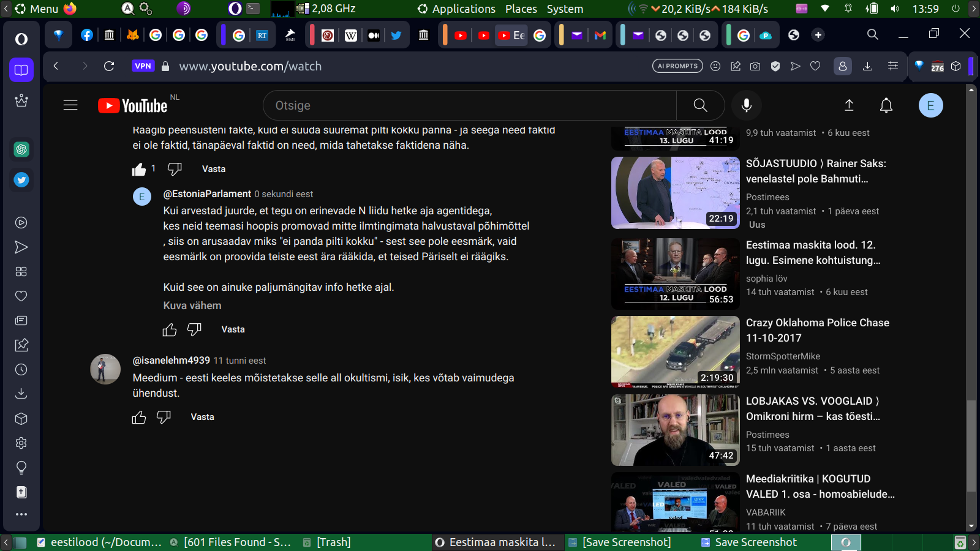Open Downloads in the Opera sidebar
This screenshot has width=980, height=551.
click(x=21, y=394)
